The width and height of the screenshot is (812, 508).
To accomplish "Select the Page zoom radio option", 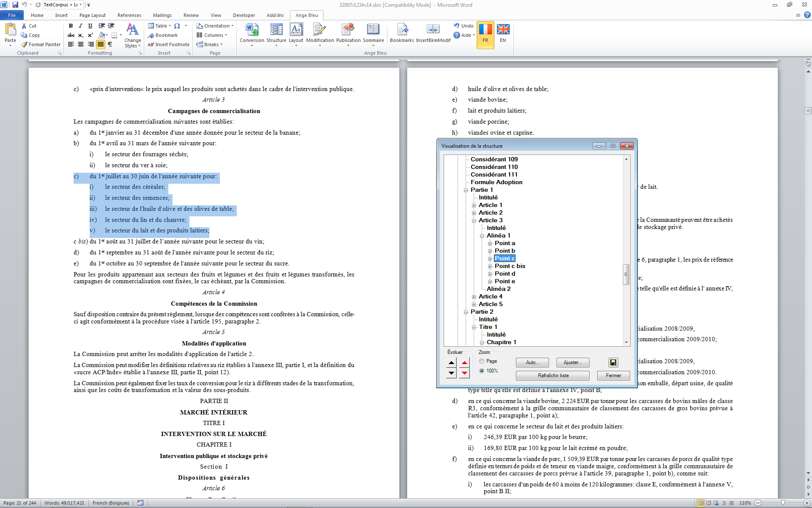I will point(488,361).
